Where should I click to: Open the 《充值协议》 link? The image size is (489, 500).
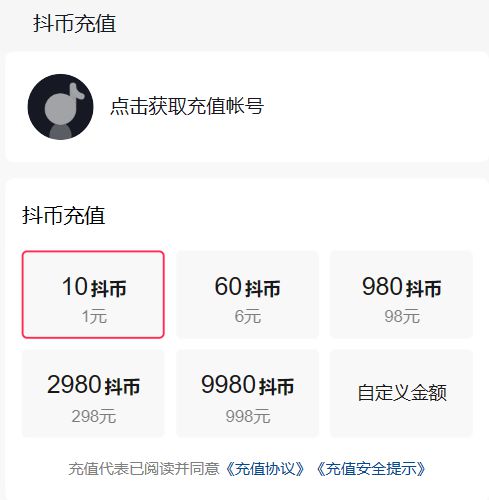click(265, 469)
